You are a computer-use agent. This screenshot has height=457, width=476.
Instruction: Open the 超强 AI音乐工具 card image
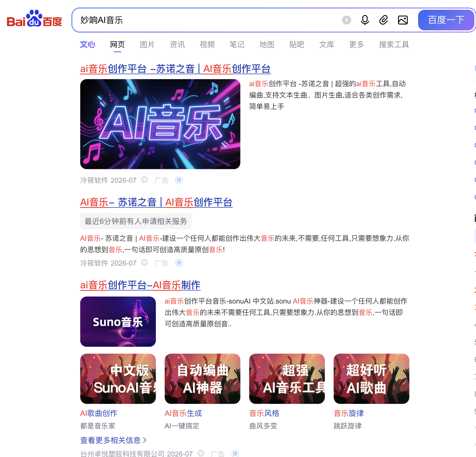tap(287, 379)
